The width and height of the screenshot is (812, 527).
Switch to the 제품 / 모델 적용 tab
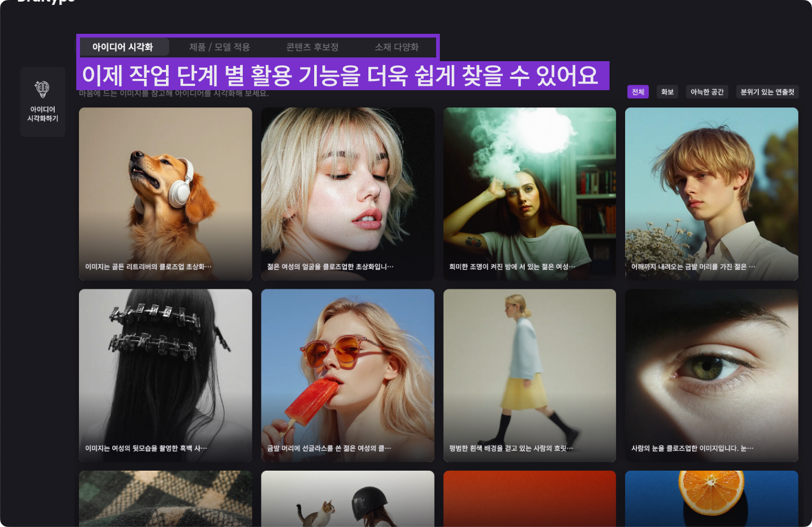[x=219, y=47]
